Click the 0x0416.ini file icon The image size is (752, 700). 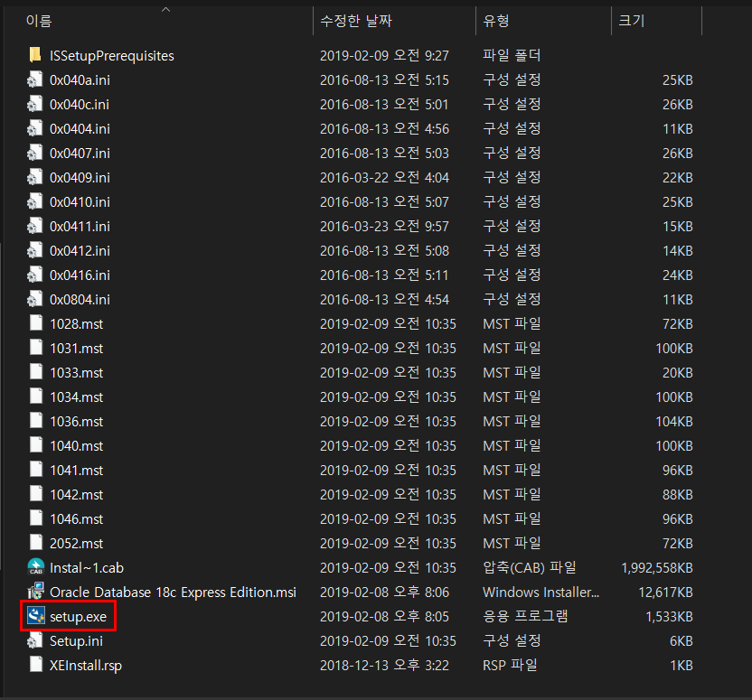pos(35,275)
